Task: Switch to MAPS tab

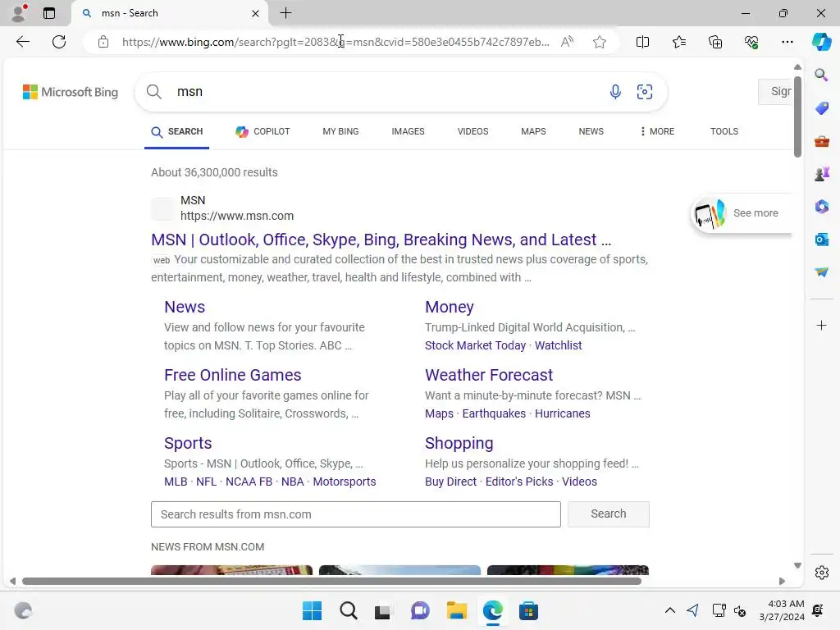Action: pos(533,131)
